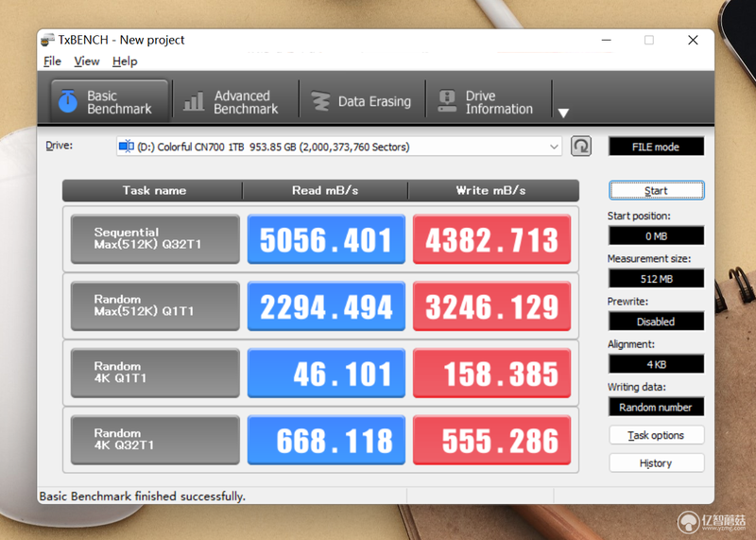Maximize the TxBENCH window

649,40
